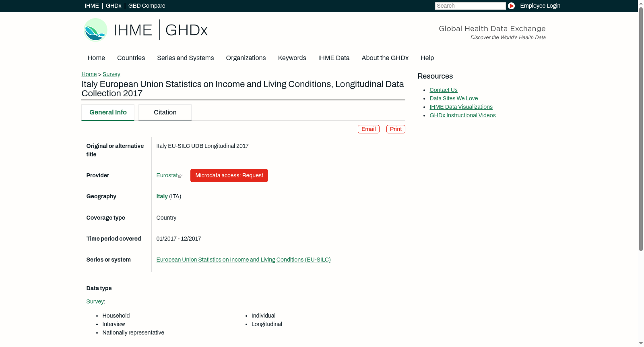Click the 'Time period covered' label

114,239
